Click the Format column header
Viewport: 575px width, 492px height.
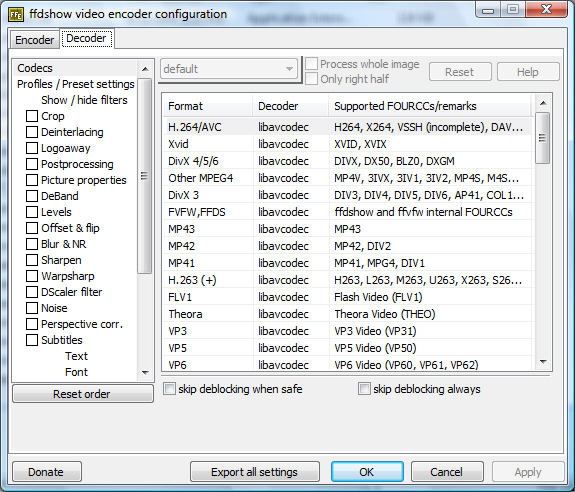click(208, 106)
